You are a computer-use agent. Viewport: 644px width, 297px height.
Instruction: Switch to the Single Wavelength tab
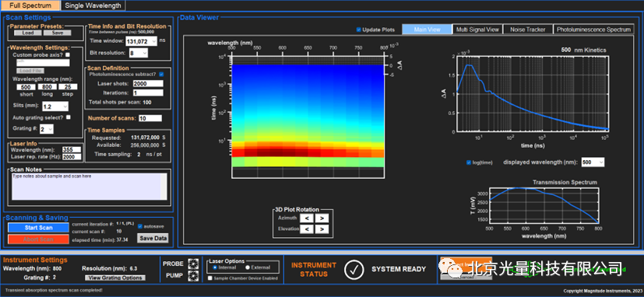[93, 5]
